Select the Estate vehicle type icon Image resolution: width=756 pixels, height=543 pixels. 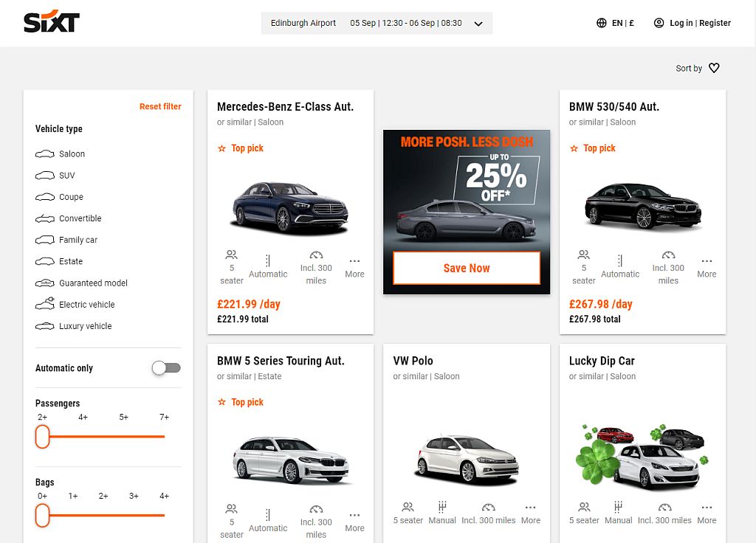click(44, 261)
